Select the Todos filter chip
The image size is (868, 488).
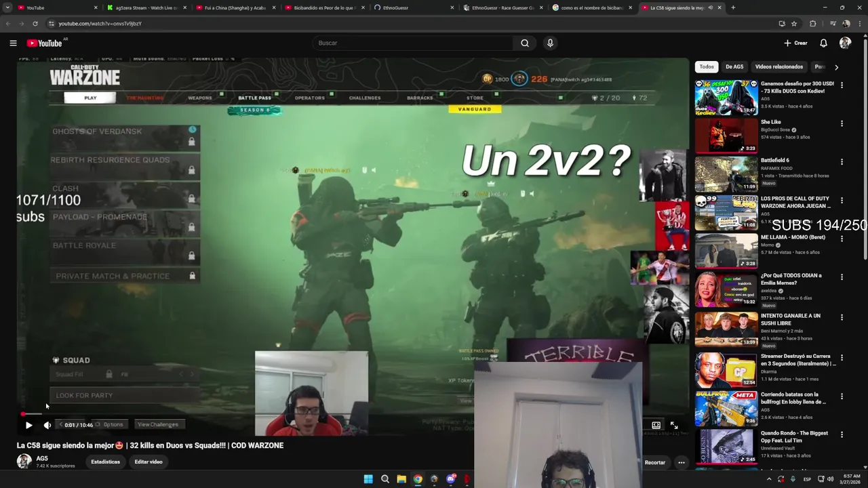pyautogui.click(x=707, y=66)
